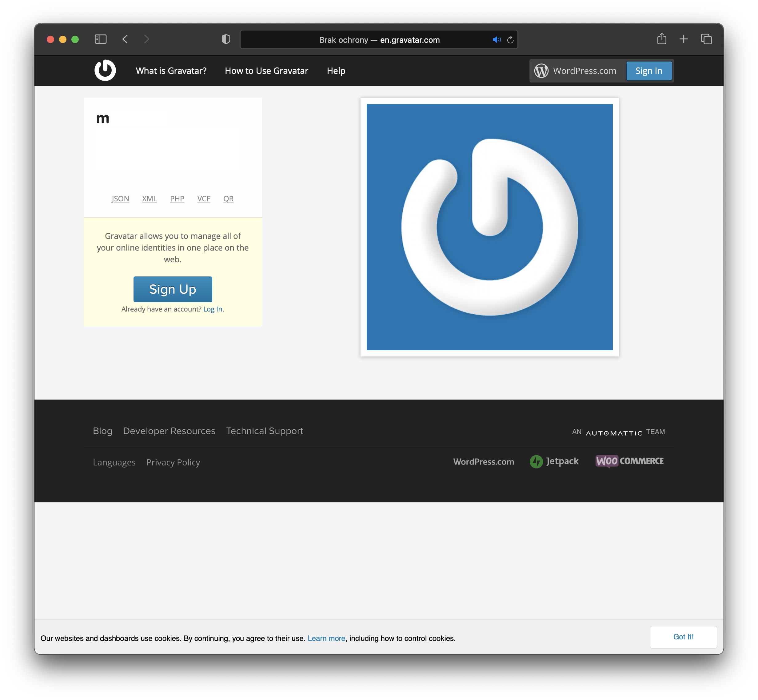Open the JSON profile format link
This screenshot has height=700, width=758.
click(x=120, y=199)
